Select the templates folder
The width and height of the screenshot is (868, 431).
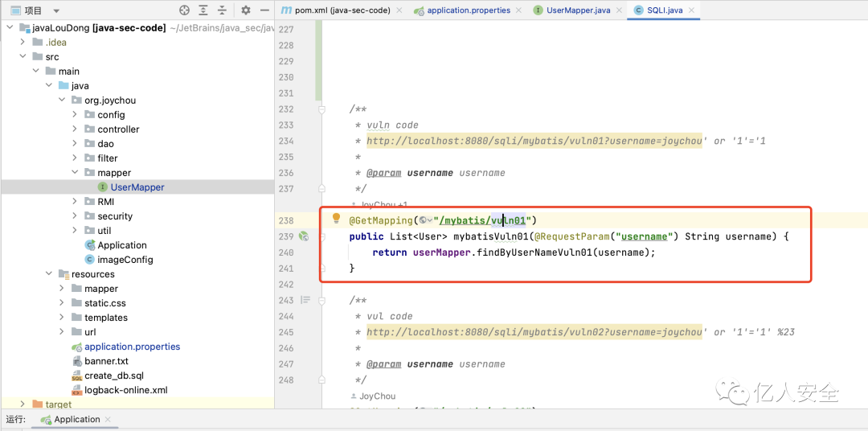(106, 318)
